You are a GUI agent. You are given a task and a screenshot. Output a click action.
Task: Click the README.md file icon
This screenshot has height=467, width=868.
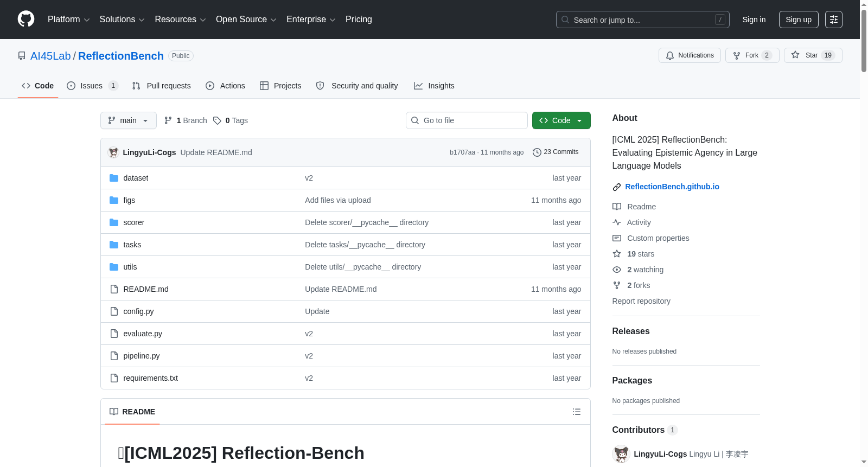[x=114, y=289]
